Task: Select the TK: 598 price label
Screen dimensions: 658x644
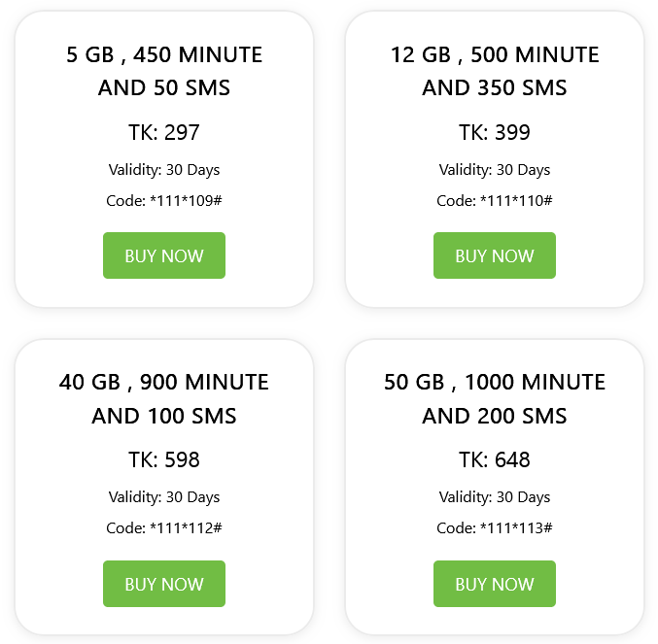Action: [164, 460]
